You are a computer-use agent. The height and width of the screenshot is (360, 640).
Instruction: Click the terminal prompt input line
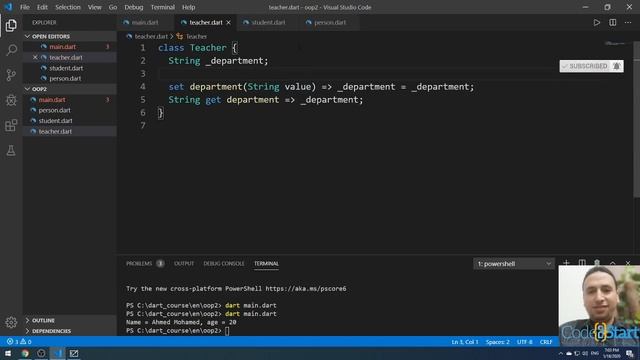(x=178, y=331)
